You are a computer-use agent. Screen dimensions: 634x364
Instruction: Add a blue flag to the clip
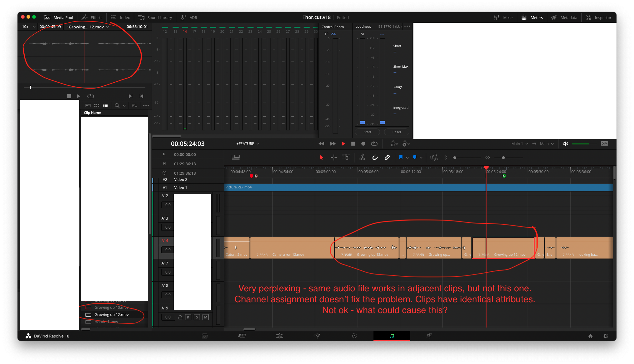(401, 157)
